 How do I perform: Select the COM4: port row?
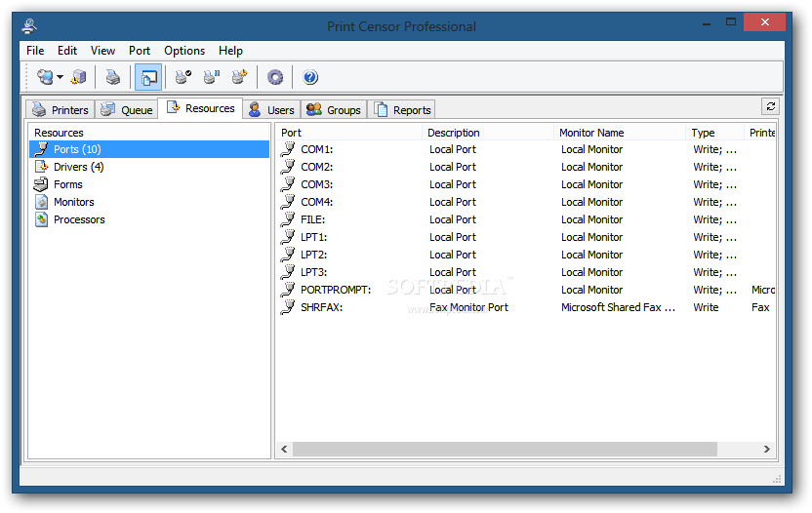[525, 202]
